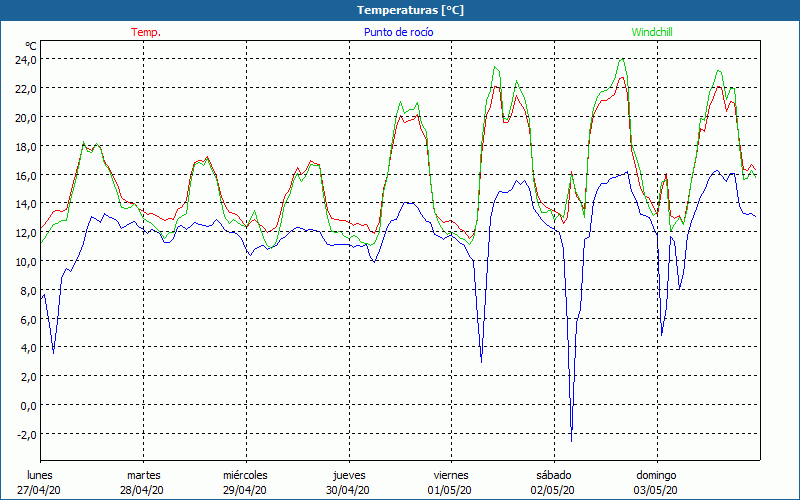800x500 pixels.
Task: Click the '16,0' y-axis value
Action: pyautogui.click(x=26, y=174)
